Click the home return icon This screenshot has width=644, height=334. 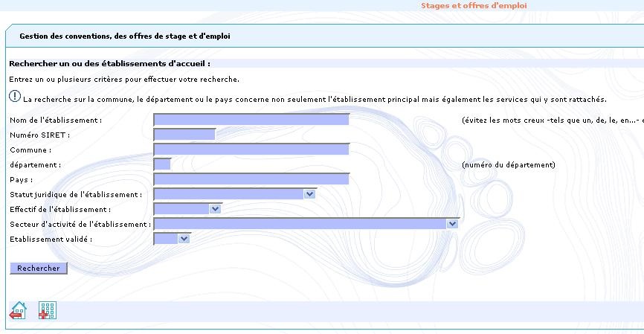tap(17, 310)
